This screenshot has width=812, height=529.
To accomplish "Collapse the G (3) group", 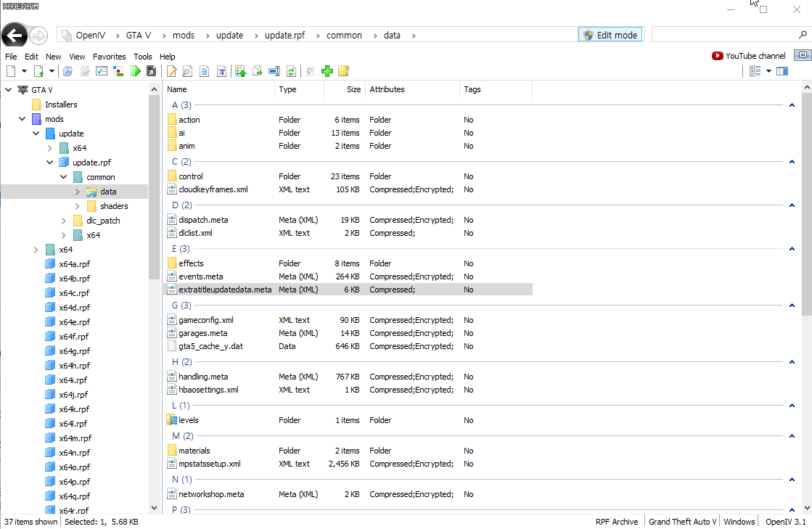I will tap(792, 305).
